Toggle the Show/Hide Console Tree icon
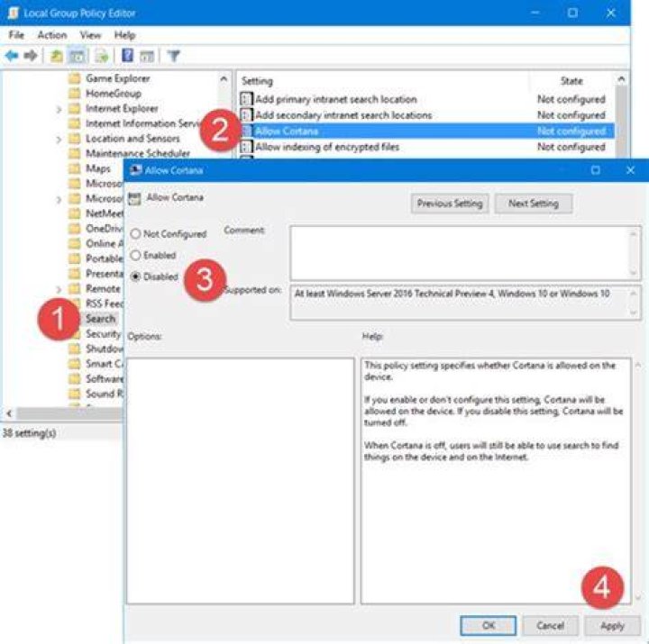Screen dimensions: 649x644 [x=78, y=56]
